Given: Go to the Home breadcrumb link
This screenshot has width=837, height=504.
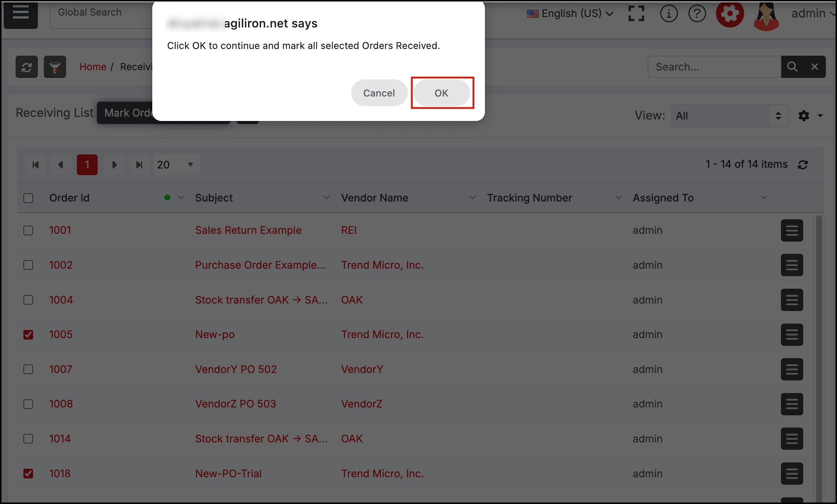Looking at the screenshot, I should click(x=93, y=67).
